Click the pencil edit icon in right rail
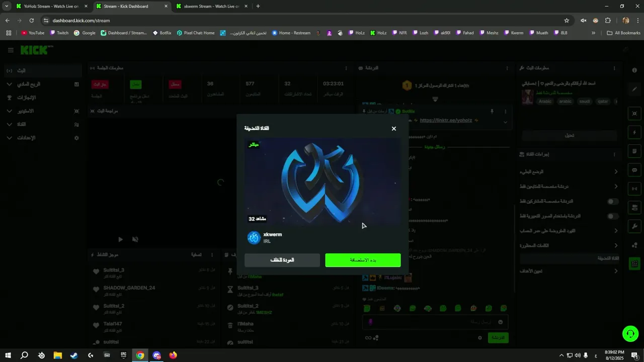Image resolution: width=644 pixels, height=362 pixels. [x=634, y=89]
